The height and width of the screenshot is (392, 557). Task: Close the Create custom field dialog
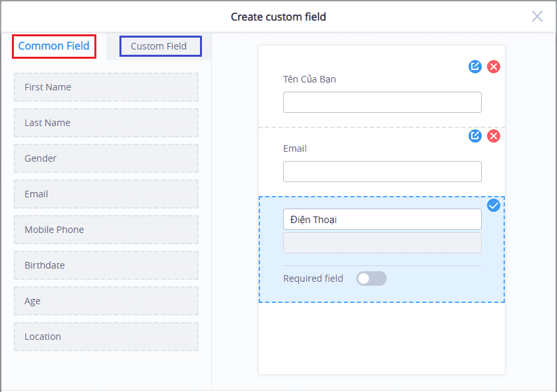click(537, 16)
